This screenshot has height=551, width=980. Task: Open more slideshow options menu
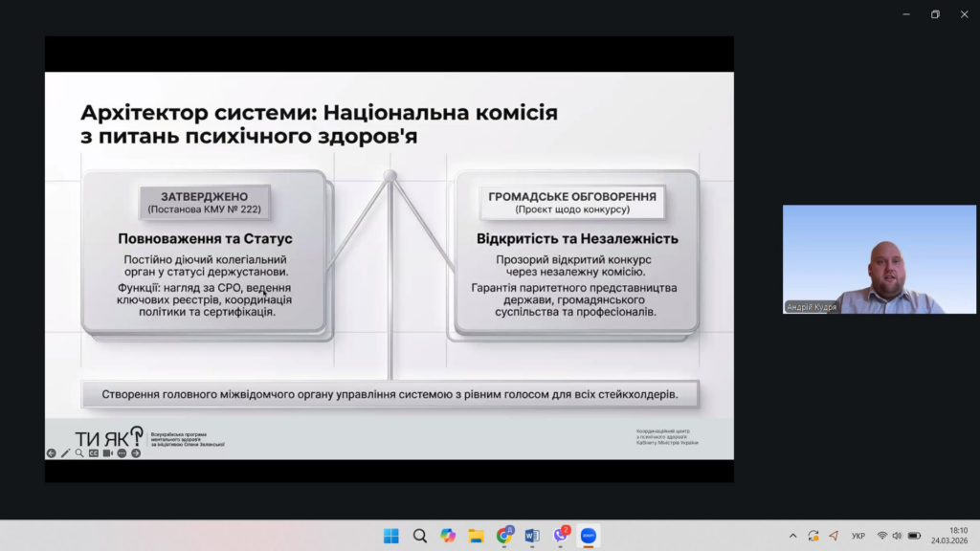pyautogui.click(x=122, y=453)
